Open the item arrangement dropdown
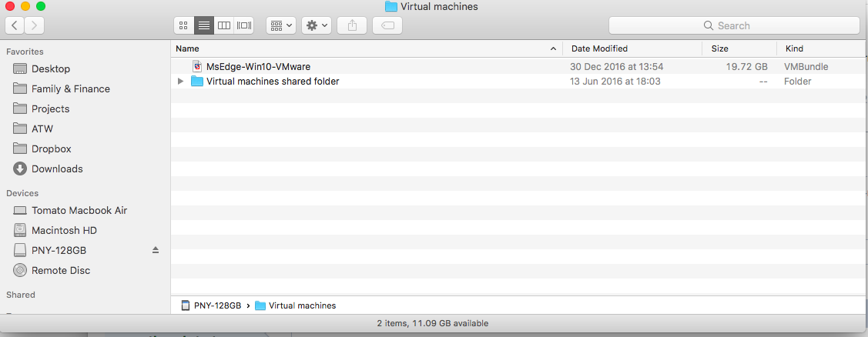868x337 pixels. [281, 25]
